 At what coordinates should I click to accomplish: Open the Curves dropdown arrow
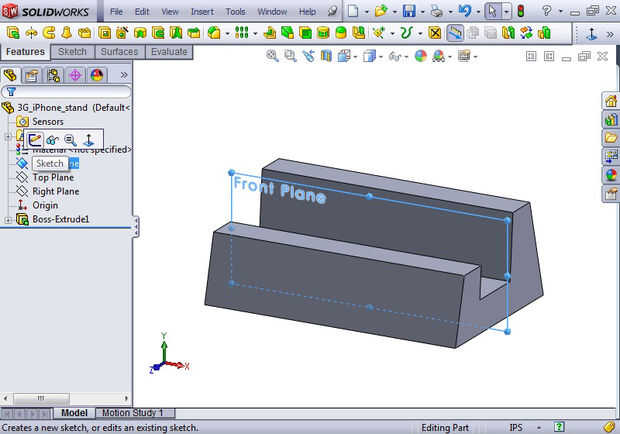[420, 33]
